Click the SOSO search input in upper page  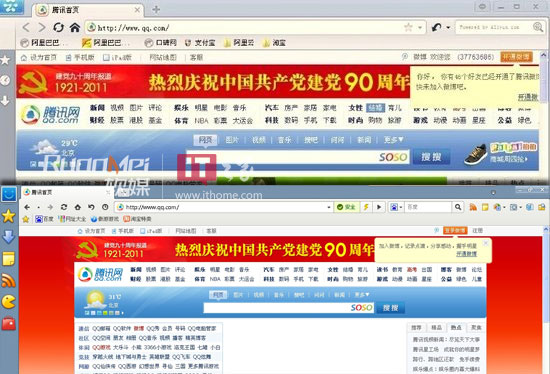297,157
